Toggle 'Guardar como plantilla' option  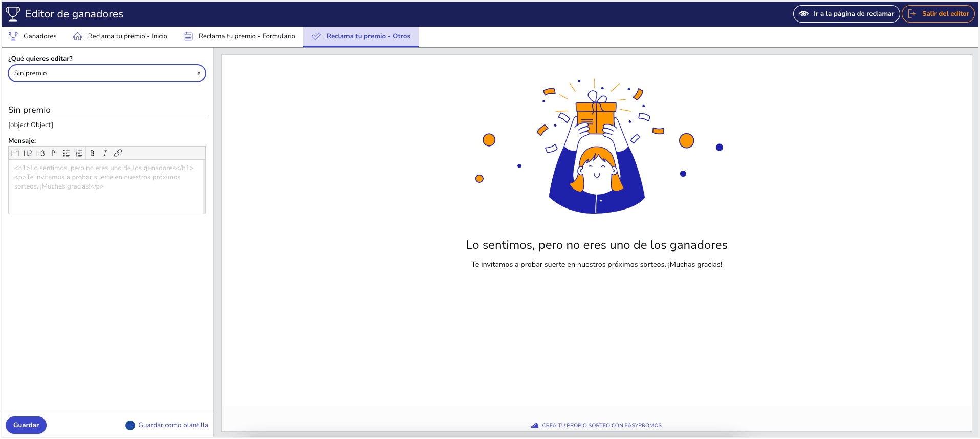[130, 425]
